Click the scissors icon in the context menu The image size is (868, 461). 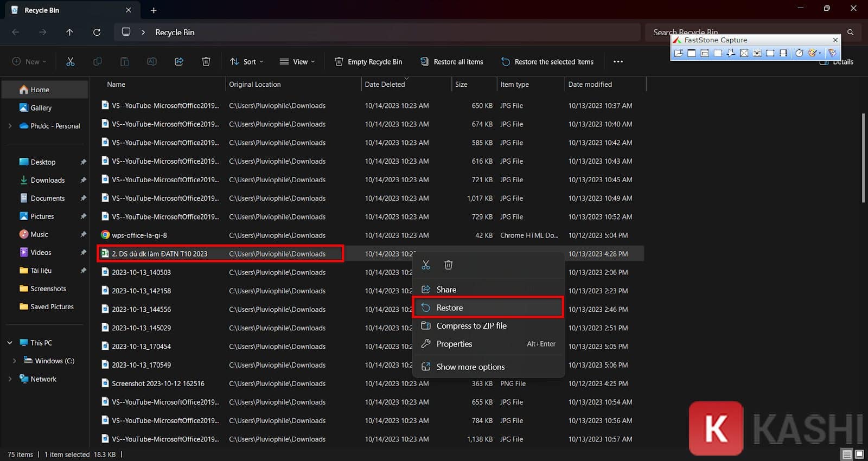(x=426, y=265)
